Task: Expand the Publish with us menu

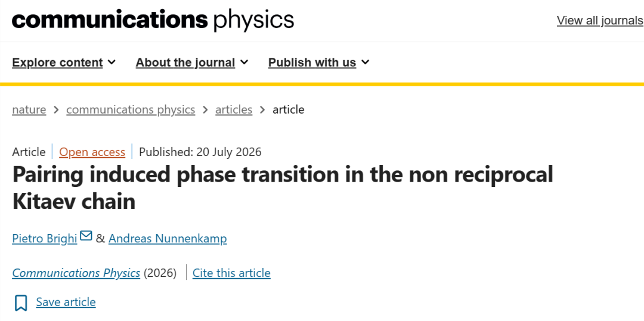Action: (319, 63)
